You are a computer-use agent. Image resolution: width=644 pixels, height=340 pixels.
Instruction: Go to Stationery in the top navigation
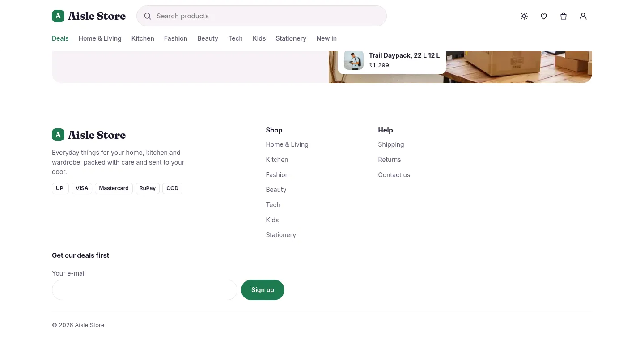[x=291, y=38]
